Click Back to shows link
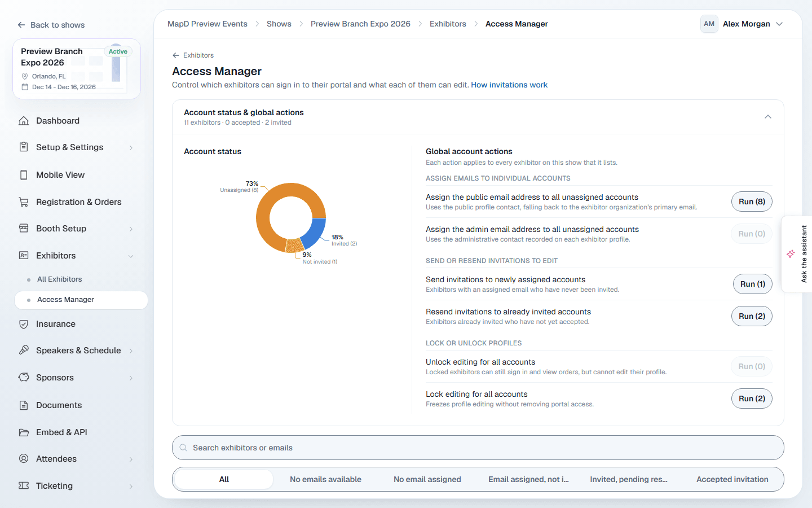This screenshot has height=508, width=812. point(51,25)
